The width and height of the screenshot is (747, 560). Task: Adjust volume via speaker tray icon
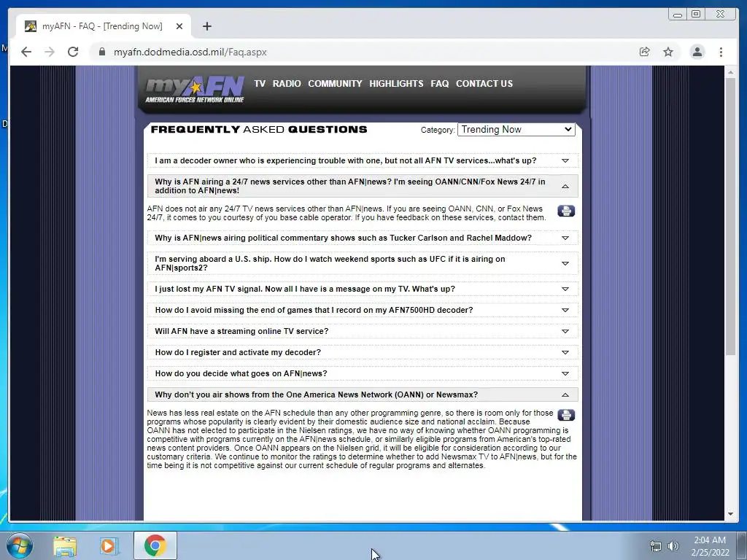673,546
